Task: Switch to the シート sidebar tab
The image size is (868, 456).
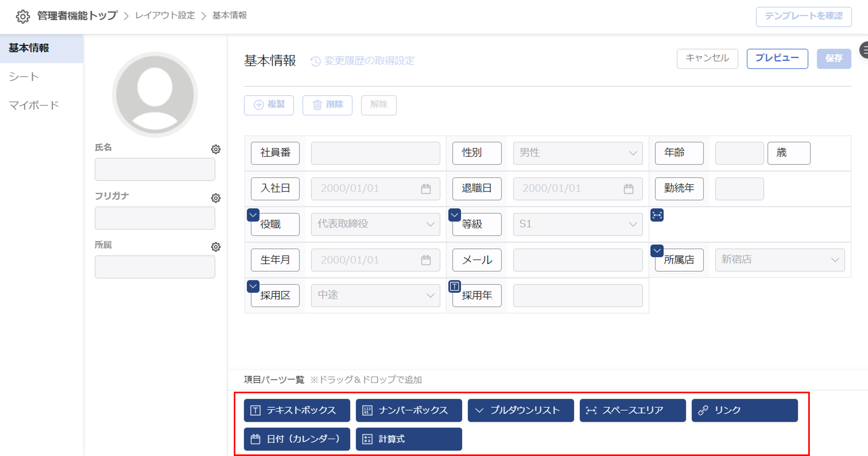Action: coord(24,77)
